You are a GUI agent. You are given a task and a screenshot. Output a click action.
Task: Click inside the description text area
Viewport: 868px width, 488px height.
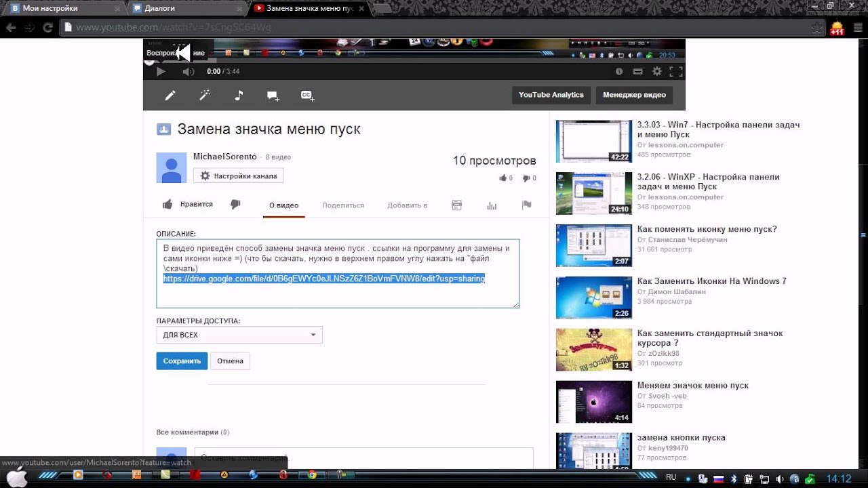338,273
